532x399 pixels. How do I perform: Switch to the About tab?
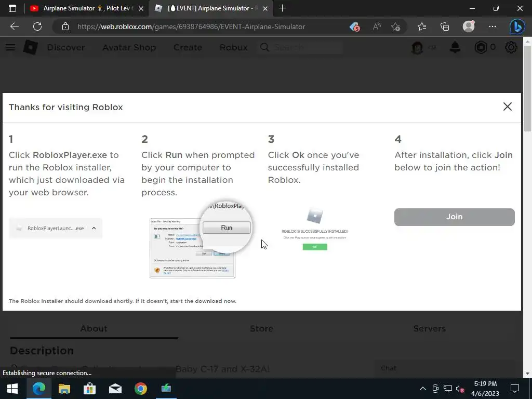[94, 328]
